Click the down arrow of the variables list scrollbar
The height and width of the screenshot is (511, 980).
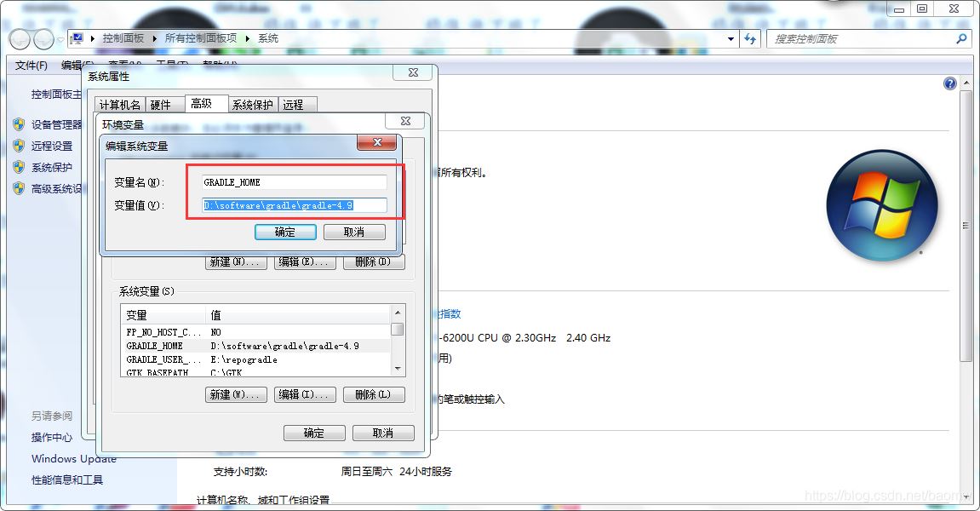[397, 368]
